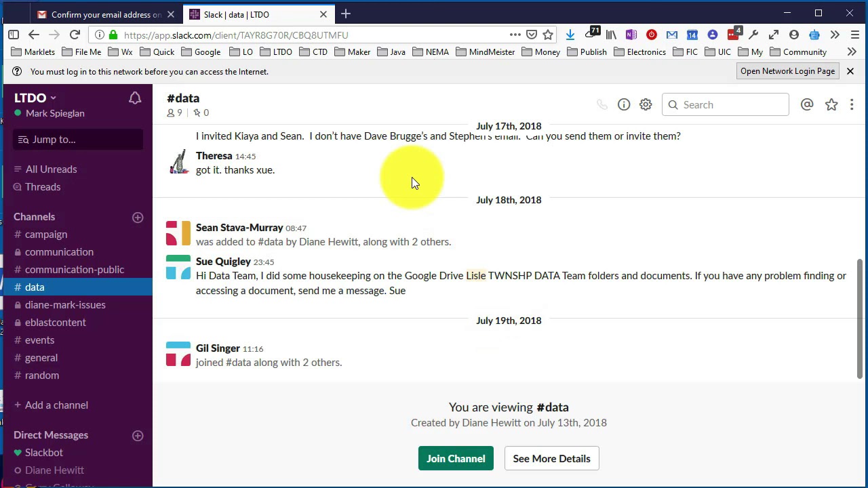Viewport: 868px width, 488px height.
Task: Open Slack notifications bell
Action: point(135,98)
